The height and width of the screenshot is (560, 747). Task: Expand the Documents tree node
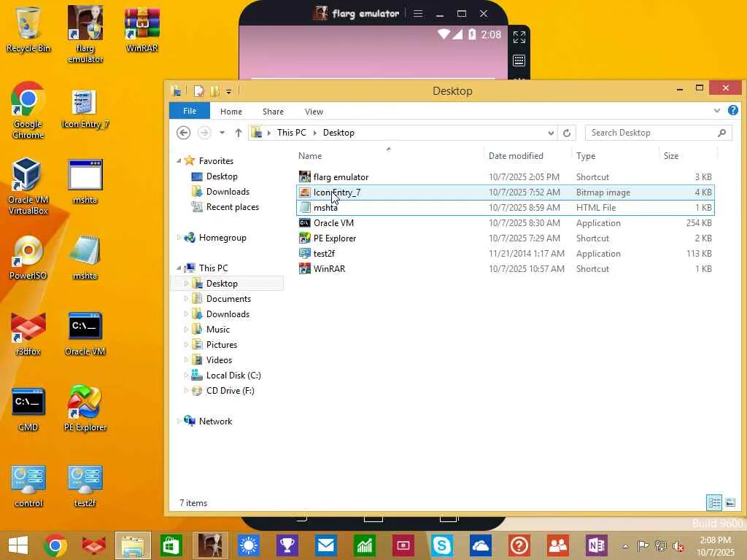tap(186, 298)
